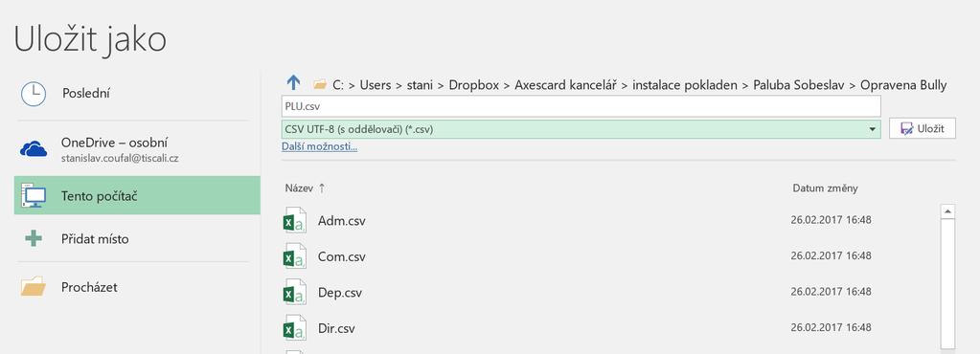The image size is (980, 354).
Task: Navigate to the Dropbox folder in breadcrumb path
Action: [474, 85]
